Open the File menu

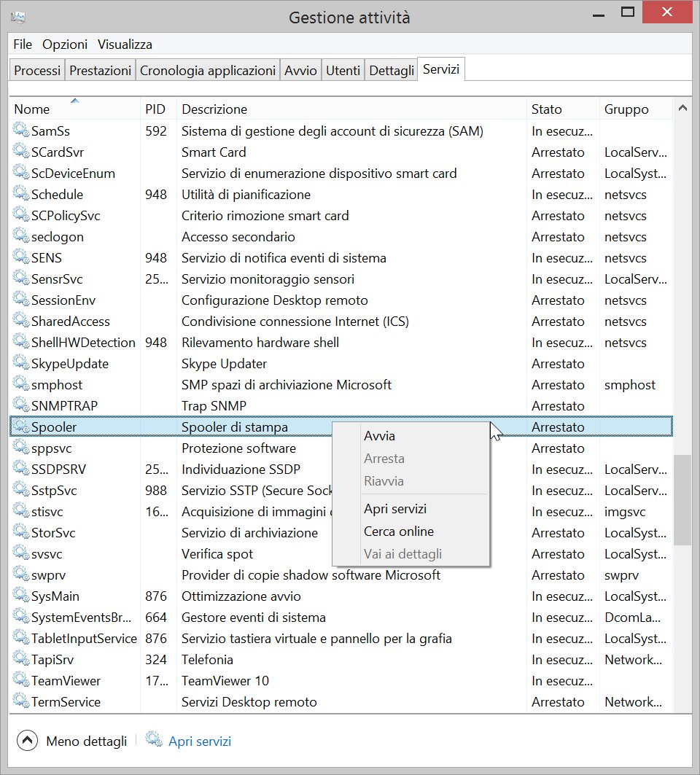tap(23, 44)
